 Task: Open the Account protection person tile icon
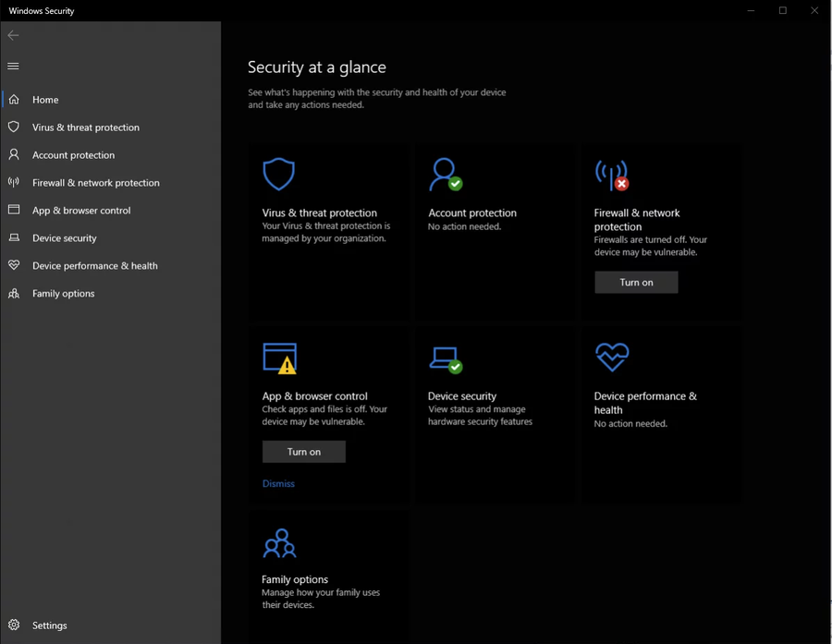[x=445, y=174]
